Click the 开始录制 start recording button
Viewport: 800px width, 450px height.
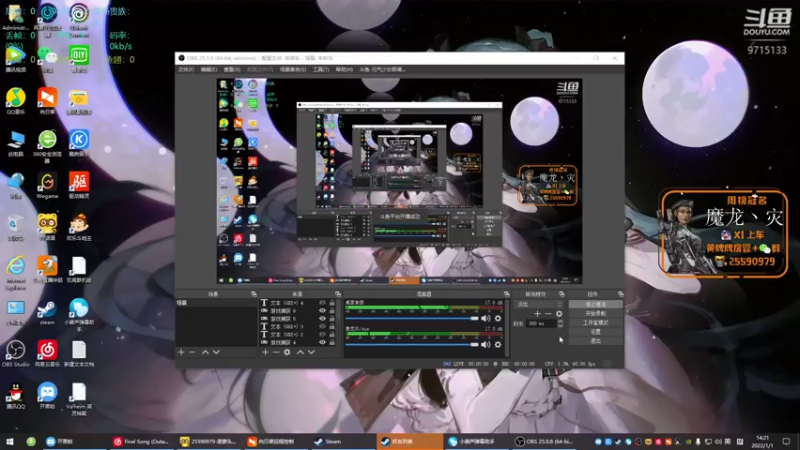click(595, 313)
